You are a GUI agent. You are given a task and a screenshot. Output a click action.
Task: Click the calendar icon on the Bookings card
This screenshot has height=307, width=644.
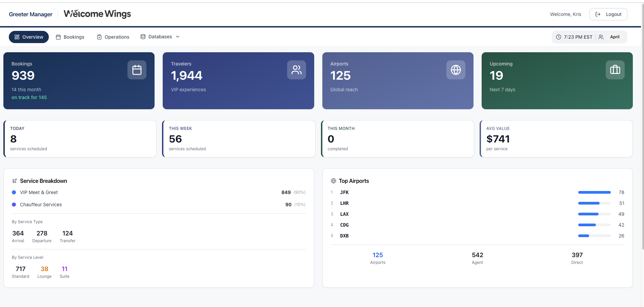click(137, 70)
